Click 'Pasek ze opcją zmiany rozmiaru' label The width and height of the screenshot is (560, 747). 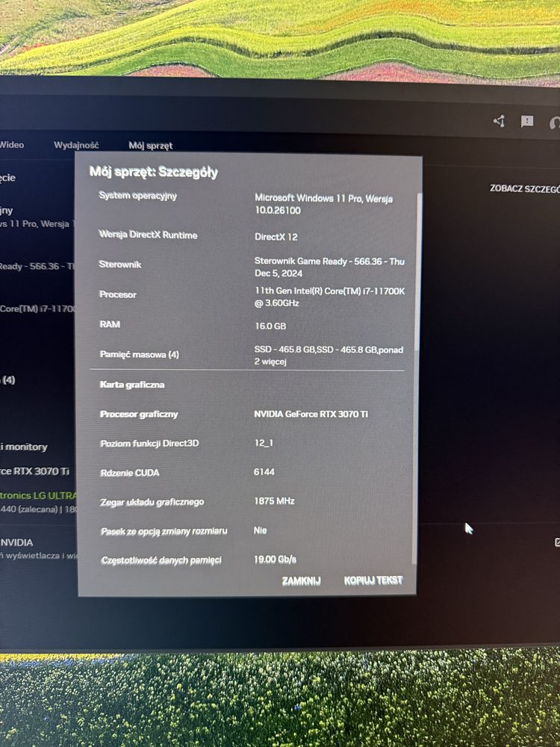[164, 531]
